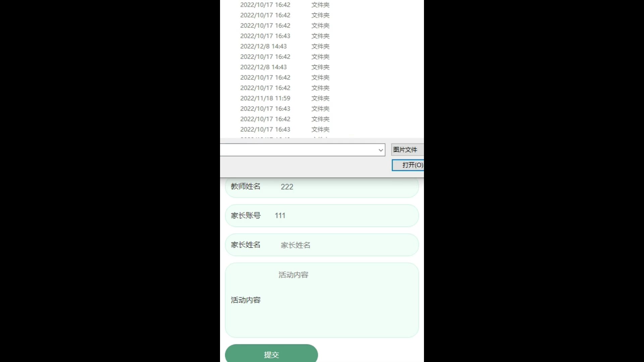Click the 提交 submit button
This screenshot has width=644, height=362.
(271, 354)
